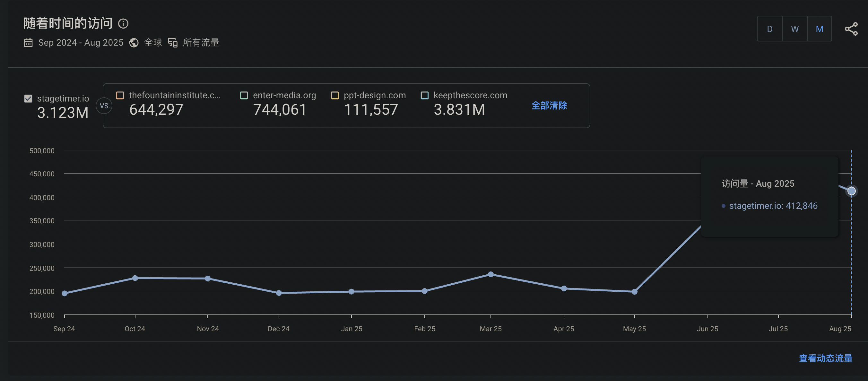Open the 查看动态流量 link
The height and width of the screenshot is (381, 868).
click(x=826, y=358)
